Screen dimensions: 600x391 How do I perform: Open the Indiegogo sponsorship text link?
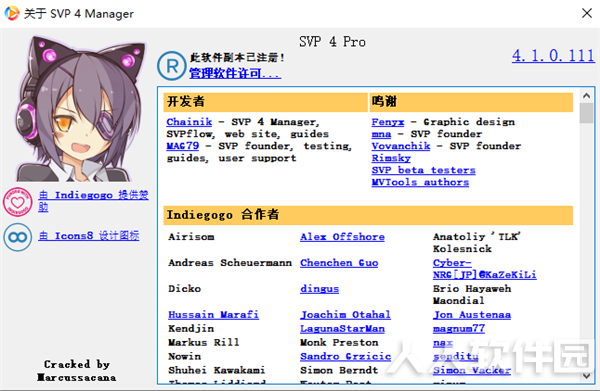click(x=93, y=201)
